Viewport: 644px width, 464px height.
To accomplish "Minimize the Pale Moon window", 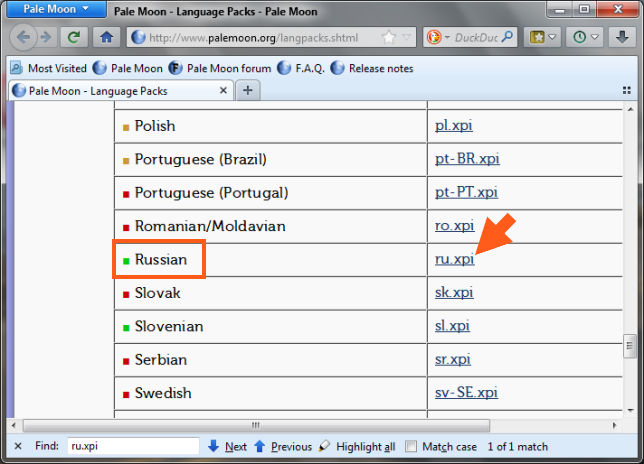I will pos(559,9).
